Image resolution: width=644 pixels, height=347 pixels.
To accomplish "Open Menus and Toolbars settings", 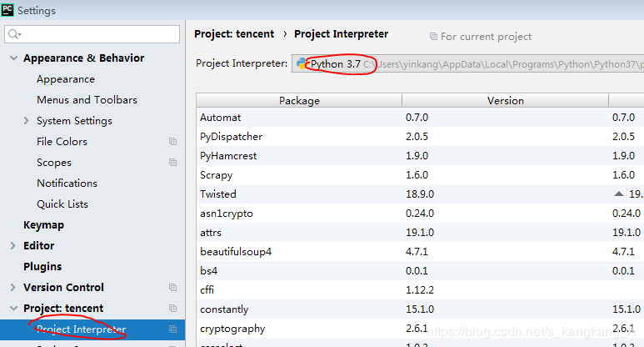I will point(87,100).
